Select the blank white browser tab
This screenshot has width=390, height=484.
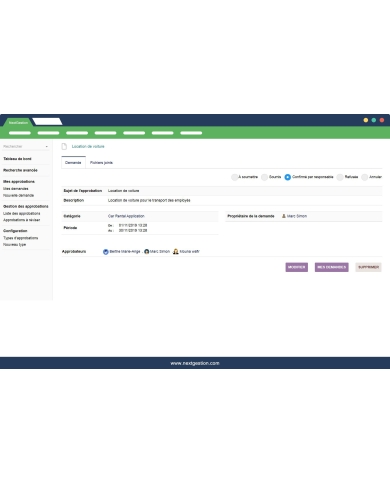click(x=47, y=121)
